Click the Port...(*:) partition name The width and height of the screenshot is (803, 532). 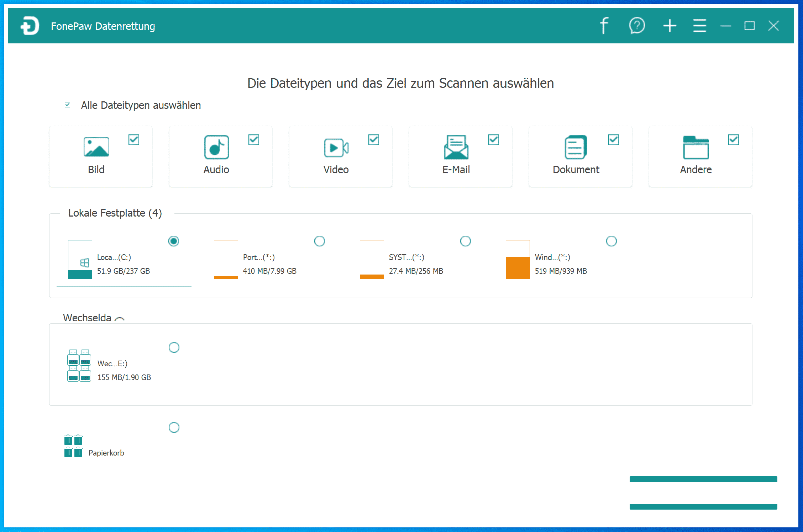click(259, 257)
